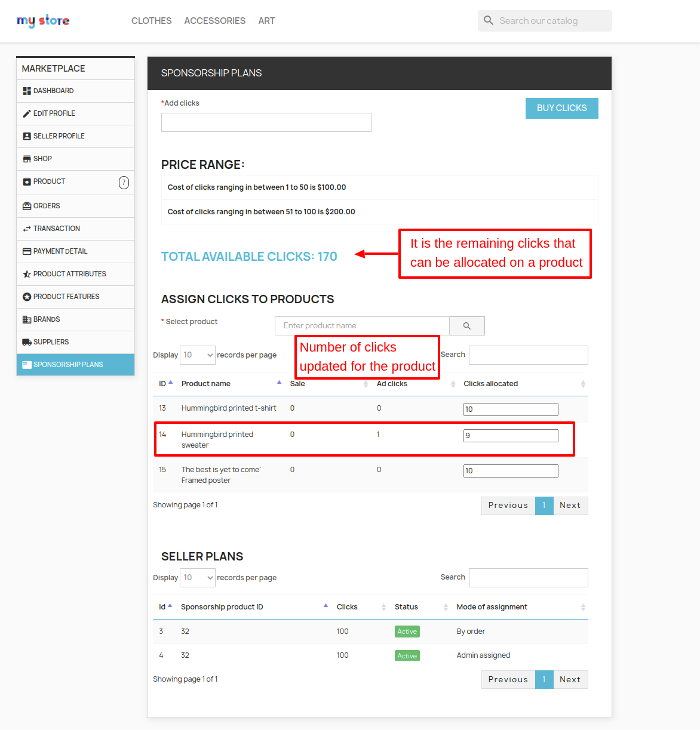Image resolution: width=700 pixels, height=730 pixels.
Task: Click the Buy Clicks button
Action: point(562,108)
